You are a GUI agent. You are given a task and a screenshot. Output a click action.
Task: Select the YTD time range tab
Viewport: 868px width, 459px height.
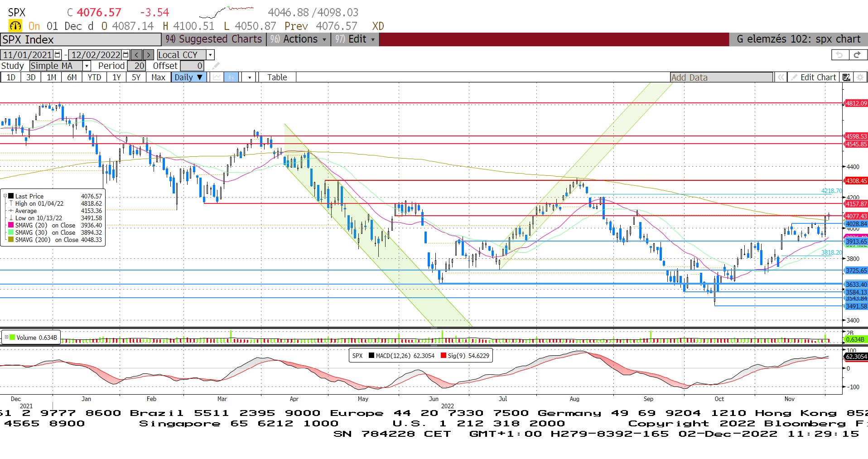coord(94,77)
